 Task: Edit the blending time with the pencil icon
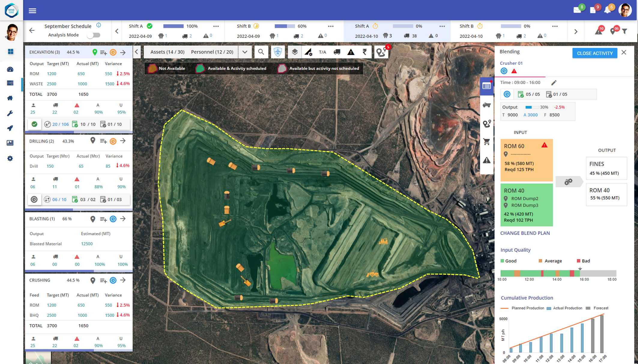(554, 83)
